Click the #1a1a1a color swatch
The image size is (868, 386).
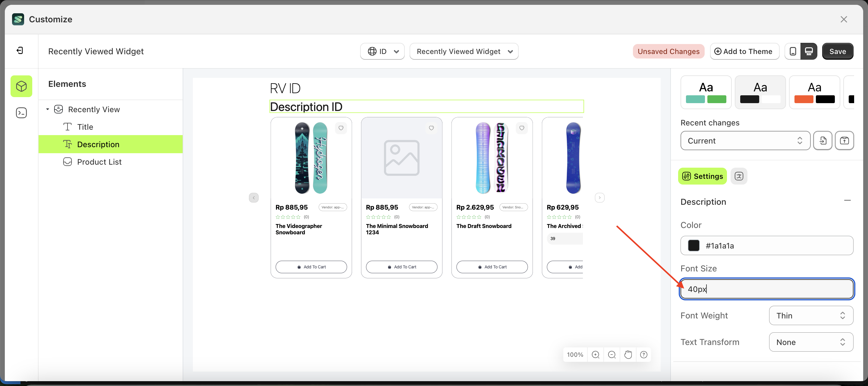[693, 245]
